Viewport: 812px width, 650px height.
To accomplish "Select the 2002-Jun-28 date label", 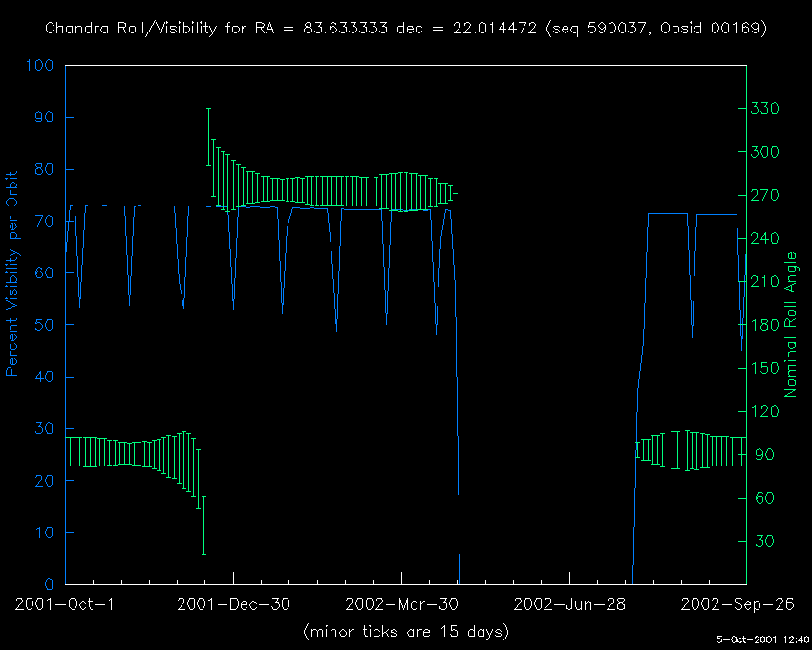I will 569,604.
